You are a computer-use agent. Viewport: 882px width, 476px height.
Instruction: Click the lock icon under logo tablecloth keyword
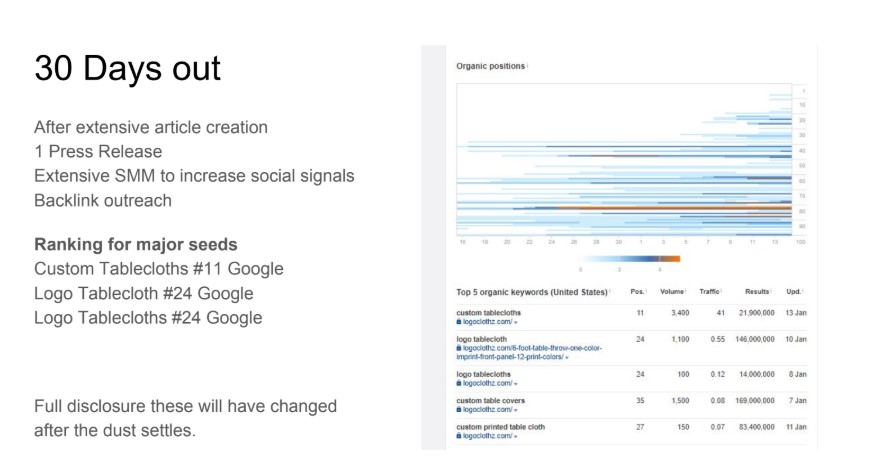pyautogui.click(x=458, y=348)
